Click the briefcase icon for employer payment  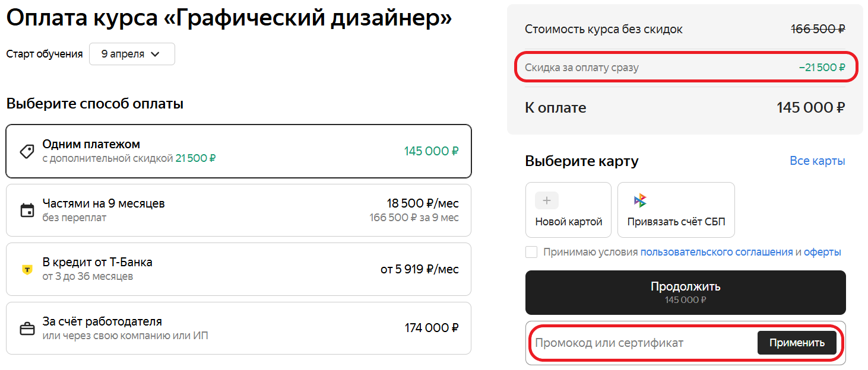point(27,328)
